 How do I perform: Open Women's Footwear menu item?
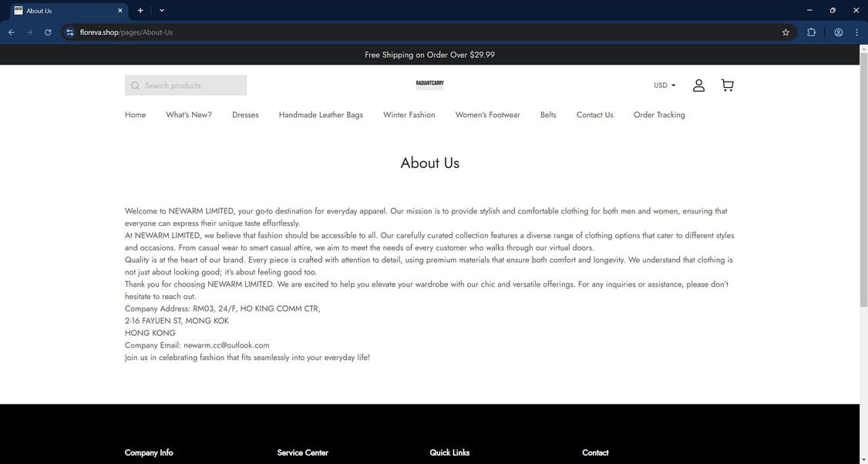click(x=488, y=115)
